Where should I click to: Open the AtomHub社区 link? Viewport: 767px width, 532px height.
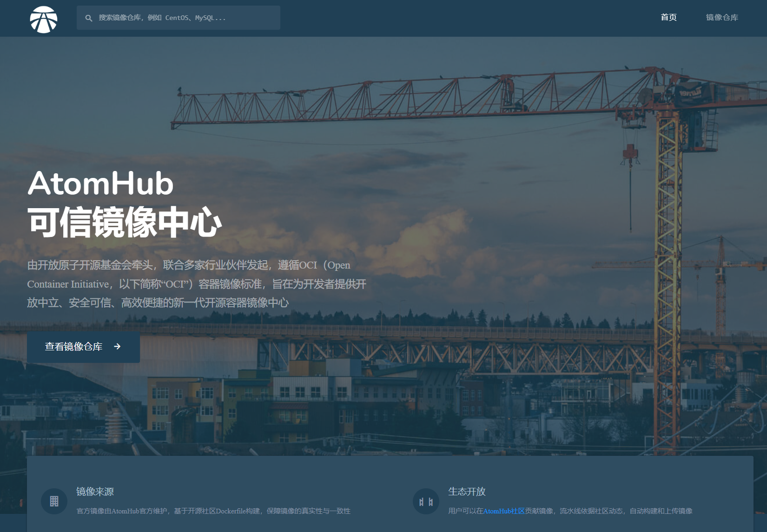[x=504, y=511]
